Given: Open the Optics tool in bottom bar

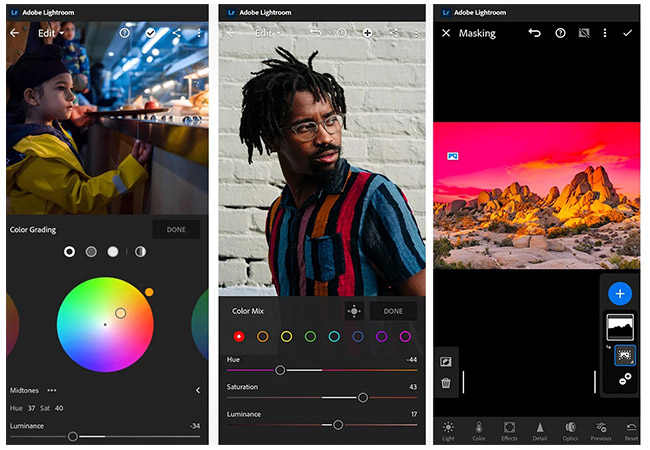Looking at the screenshot, I should [570, 430].
